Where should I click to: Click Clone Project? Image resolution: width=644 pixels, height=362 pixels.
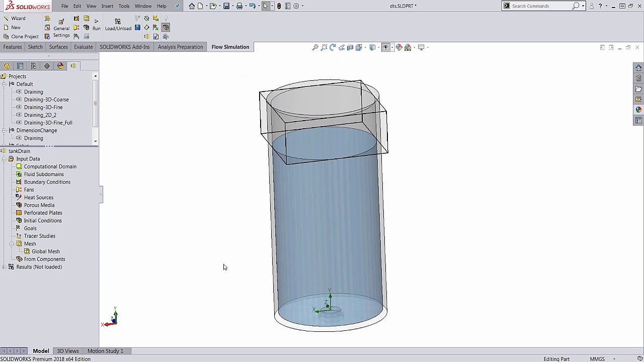pyautogui.click(x=21, y=37)
